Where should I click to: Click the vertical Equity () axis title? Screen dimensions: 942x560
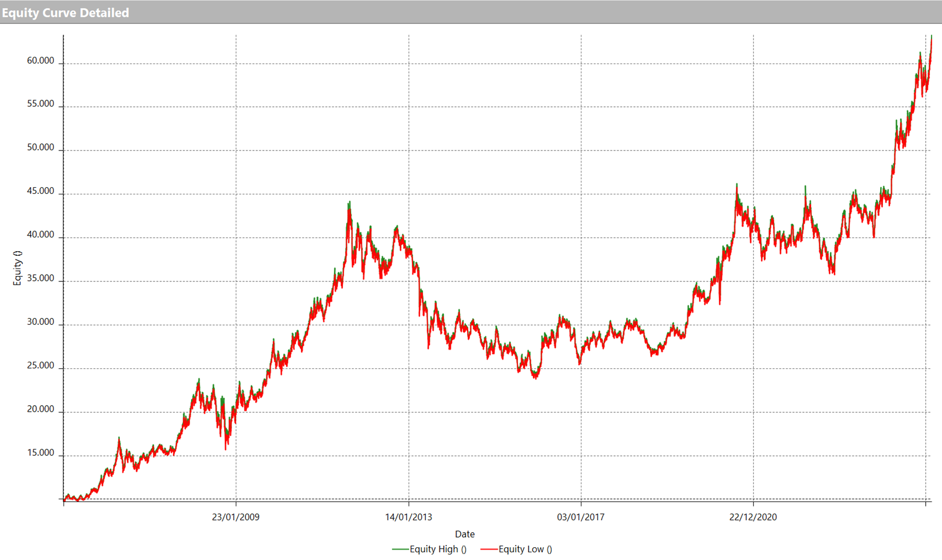pos(17,268)
